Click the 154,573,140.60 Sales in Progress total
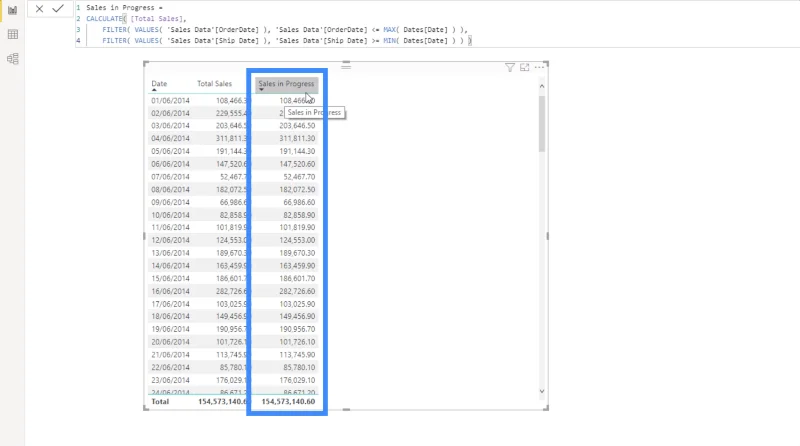Screen dimensions: 800x446 click(288, 402)
